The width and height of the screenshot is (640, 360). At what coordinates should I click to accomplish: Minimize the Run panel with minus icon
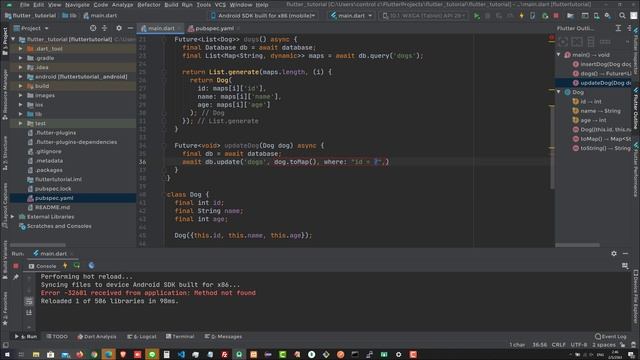click(x=625, y=253)
